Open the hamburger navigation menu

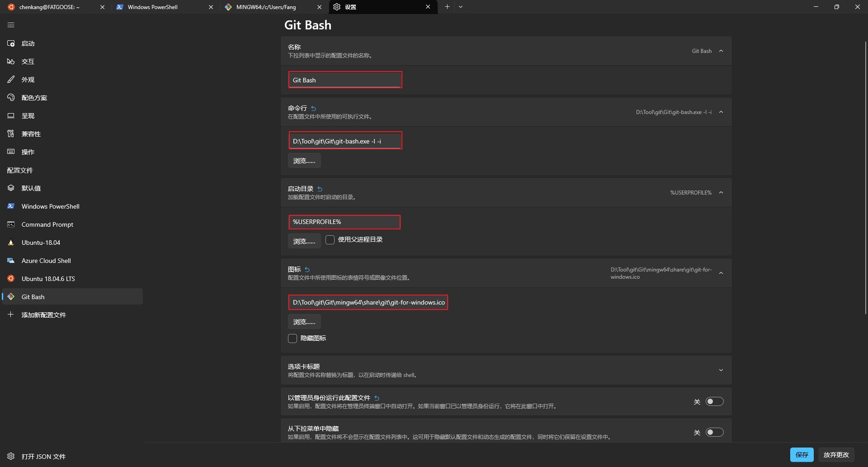[11, 25]
